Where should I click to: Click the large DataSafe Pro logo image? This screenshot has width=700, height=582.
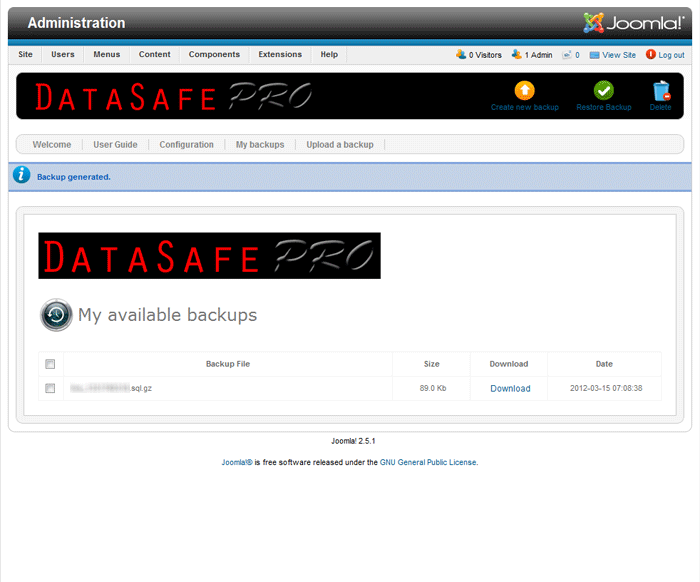point(209,256)
